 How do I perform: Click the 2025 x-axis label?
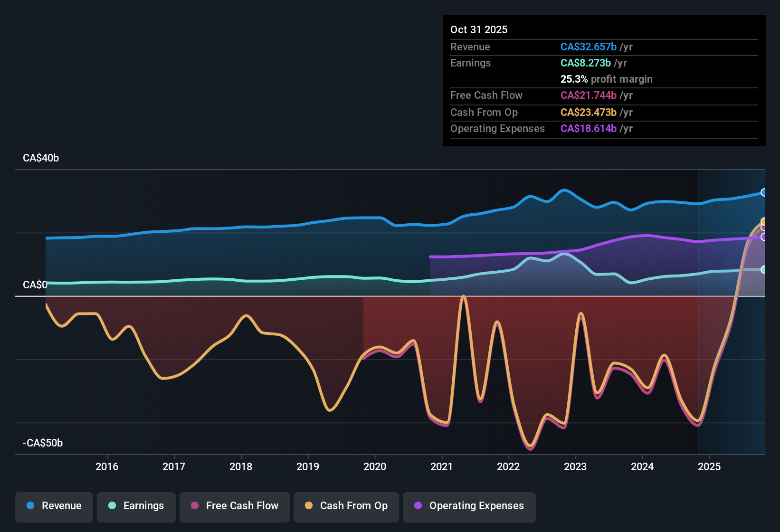709,466
